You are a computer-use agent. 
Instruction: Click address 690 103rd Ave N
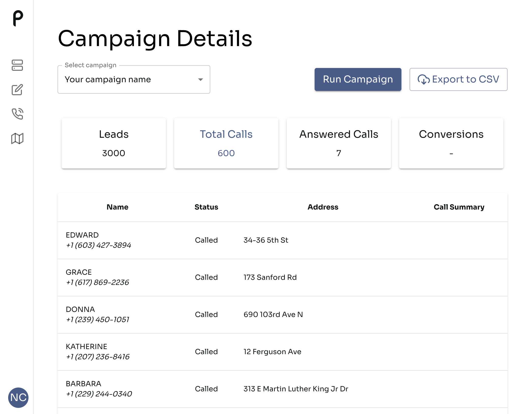tap(273, 314)
